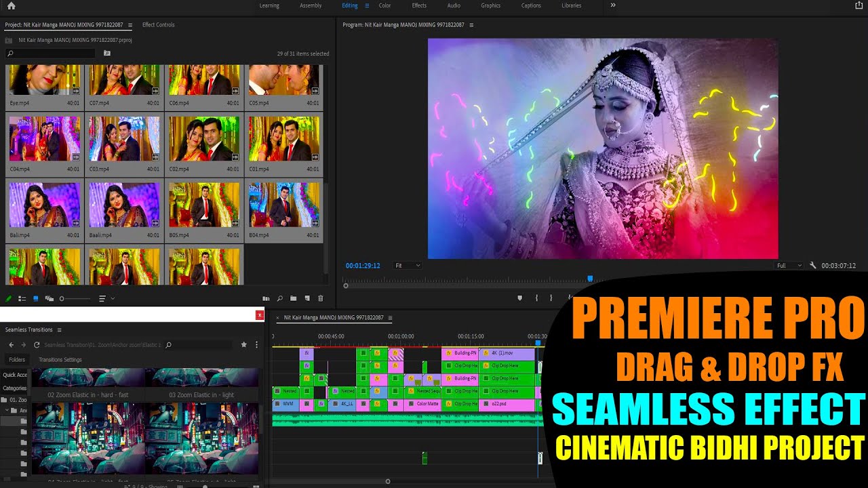Open project panel sort icons dropdown
868x488 pixels.
pyautogui.click(x=106, y=298)
